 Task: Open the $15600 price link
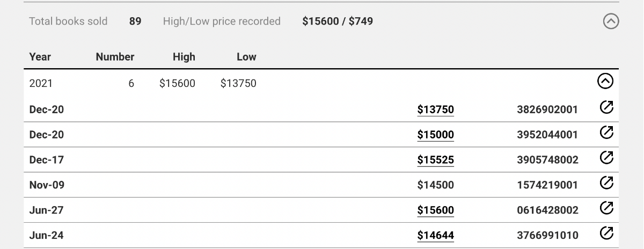435,210
